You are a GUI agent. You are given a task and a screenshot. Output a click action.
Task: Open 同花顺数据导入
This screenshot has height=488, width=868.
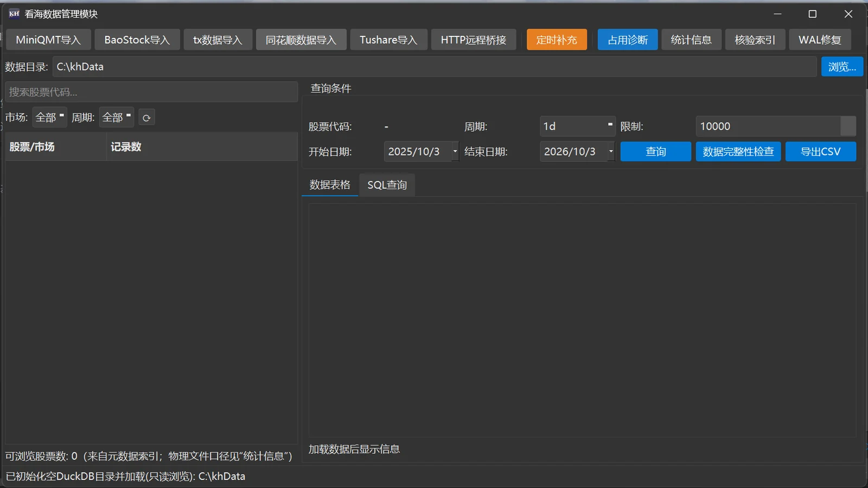point(301,40)
